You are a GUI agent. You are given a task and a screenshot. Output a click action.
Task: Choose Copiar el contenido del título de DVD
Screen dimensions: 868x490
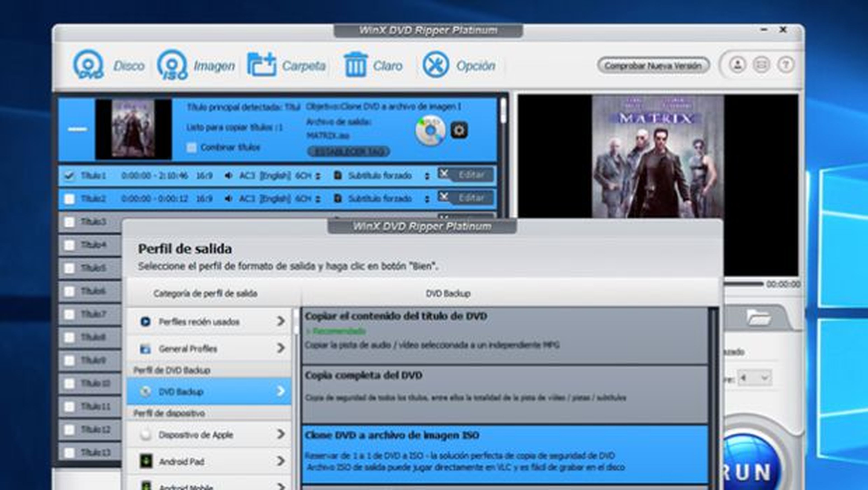pos(505,336)
